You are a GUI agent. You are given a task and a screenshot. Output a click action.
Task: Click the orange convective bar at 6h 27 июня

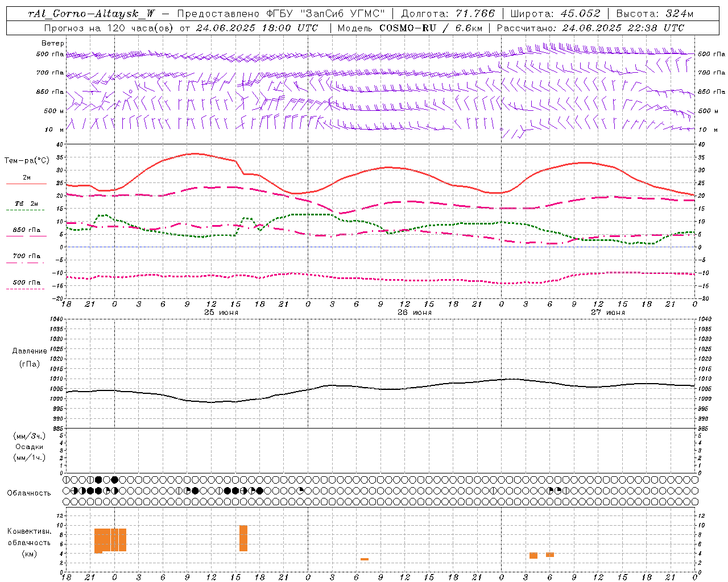coord(550,555)
